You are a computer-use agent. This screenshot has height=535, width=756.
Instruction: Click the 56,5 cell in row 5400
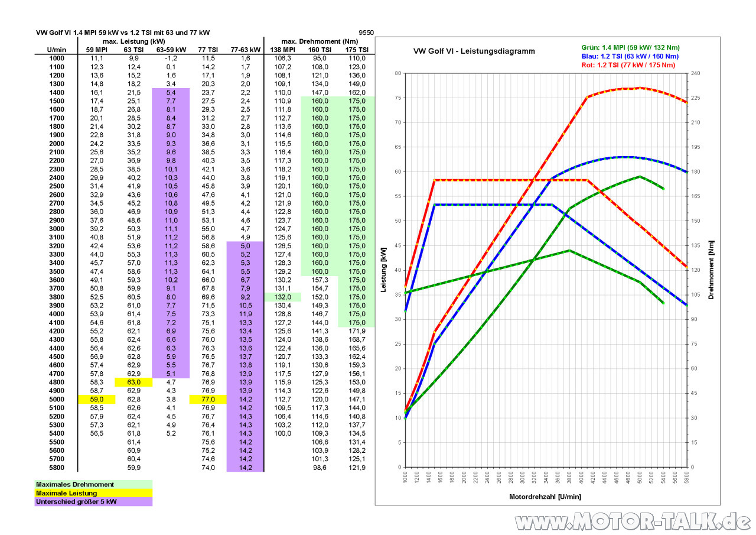click(x=97, y=433)
